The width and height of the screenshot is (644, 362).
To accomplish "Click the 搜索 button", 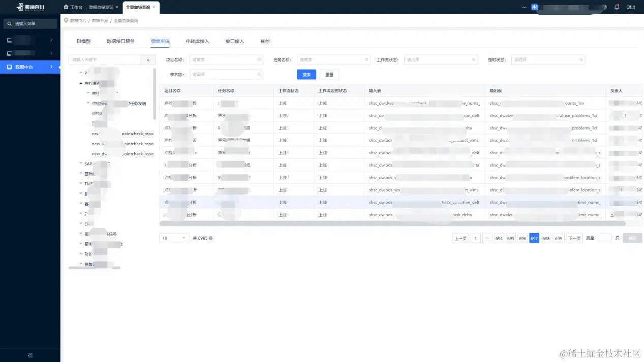I will pos(306,75).
